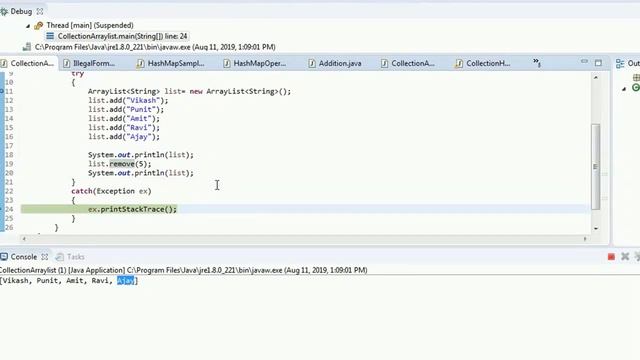This screenshot has width=640, height=360.
Task: Click the breakpoint marker at line 11
Action: click(x=2, y=91)
